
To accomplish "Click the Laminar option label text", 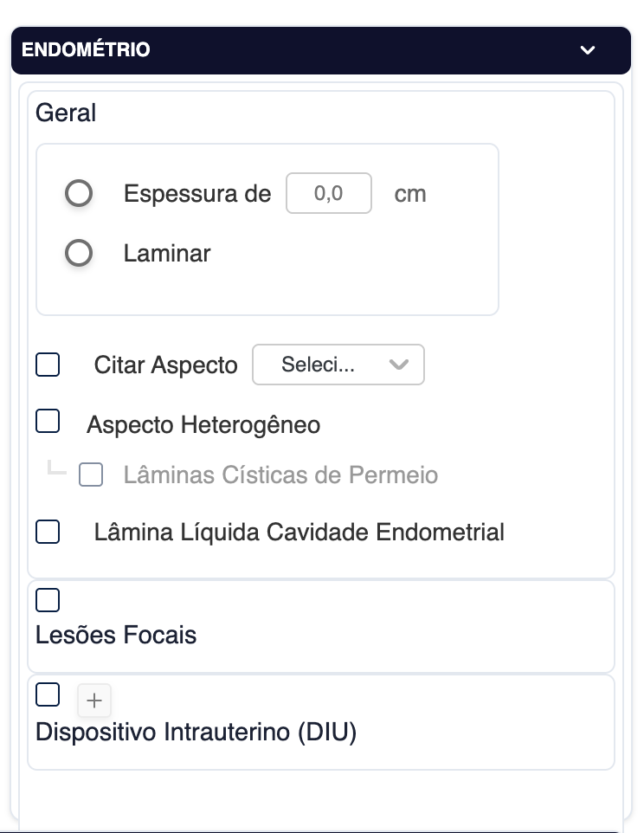I will 167,254.
